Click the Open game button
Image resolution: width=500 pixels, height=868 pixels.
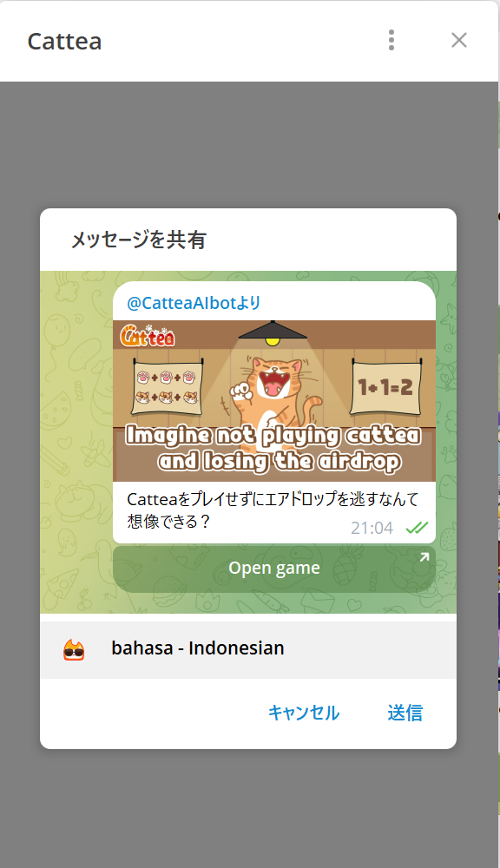(x=274, y=569)
